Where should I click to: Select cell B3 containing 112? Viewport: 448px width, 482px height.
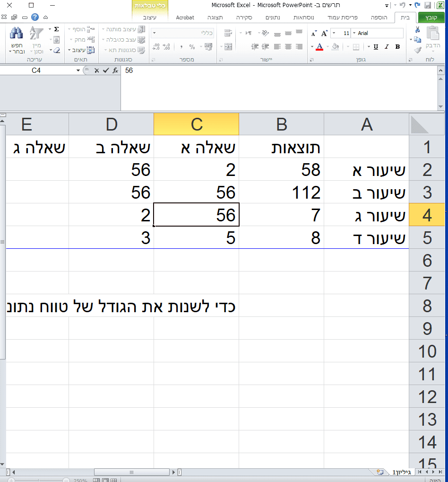pyautogui.click(x=282, y=192)
